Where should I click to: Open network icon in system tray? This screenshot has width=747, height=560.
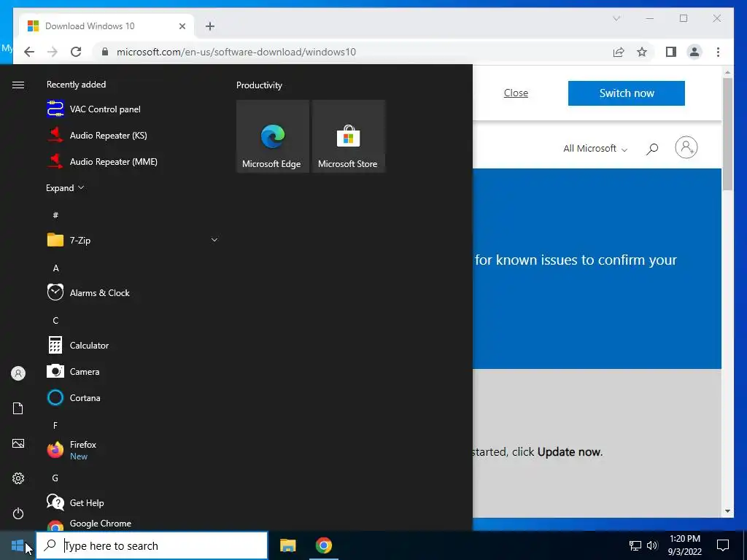(635, 545)
